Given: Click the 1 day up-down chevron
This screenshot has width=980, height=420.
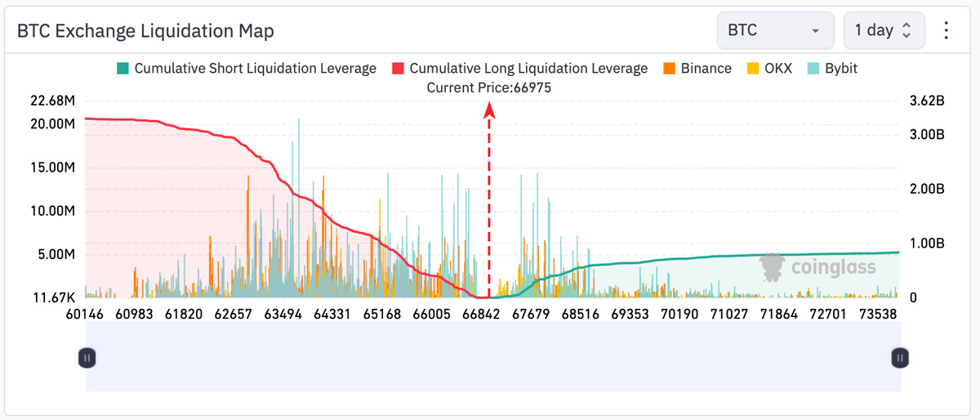Looking at the screenshot, I should coord(906,31).
